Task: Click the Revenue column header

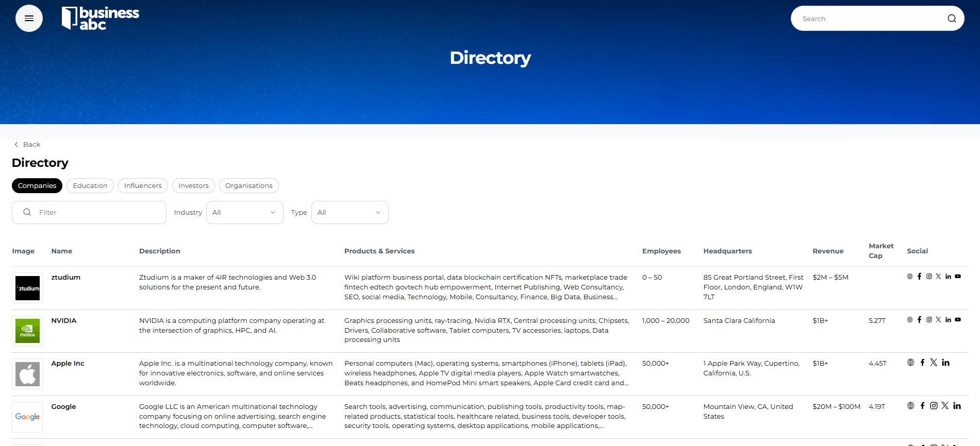Action: (828, 251)
